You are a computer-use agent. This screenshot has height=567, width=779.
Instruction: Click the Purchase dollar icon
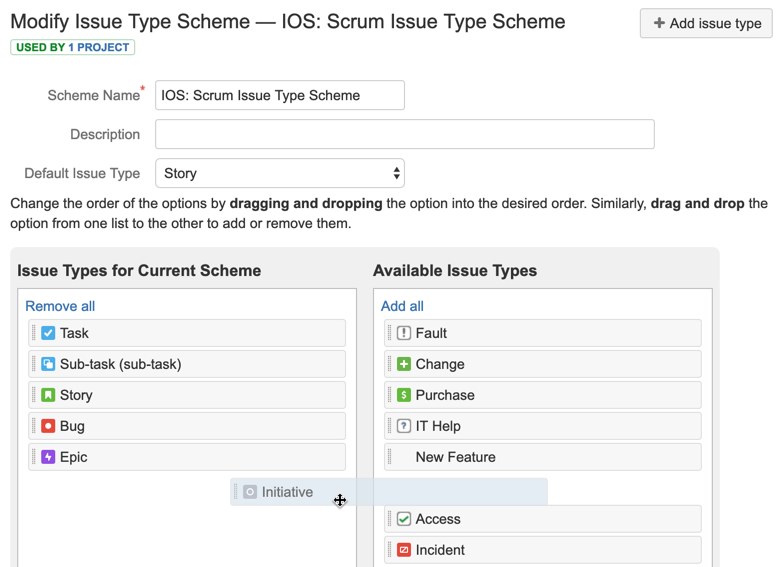404,395
